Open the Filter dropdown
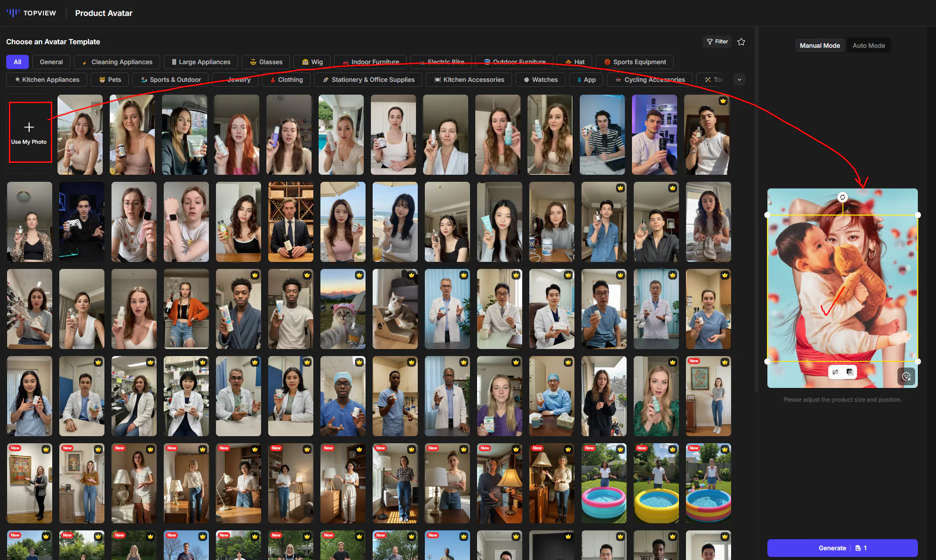Viewport: 936px width, 560px height. pyautogui.click(x=717, y=42)
